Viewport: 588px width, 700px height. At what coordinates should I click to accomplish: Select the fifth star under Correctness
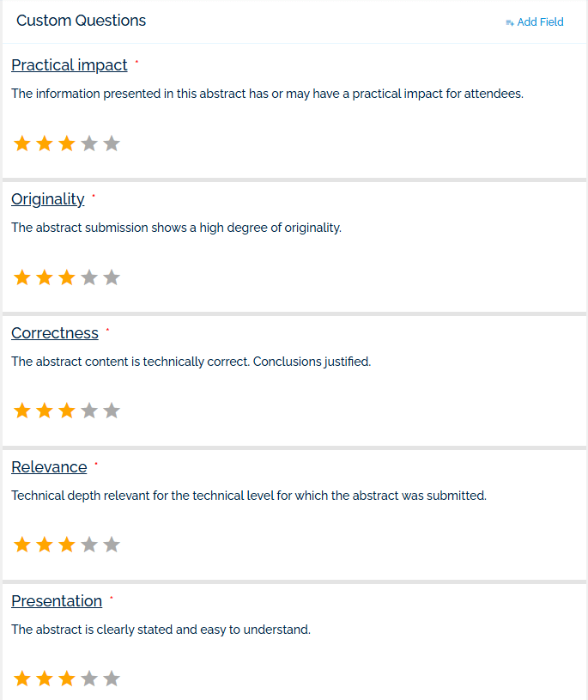(112, 411)
